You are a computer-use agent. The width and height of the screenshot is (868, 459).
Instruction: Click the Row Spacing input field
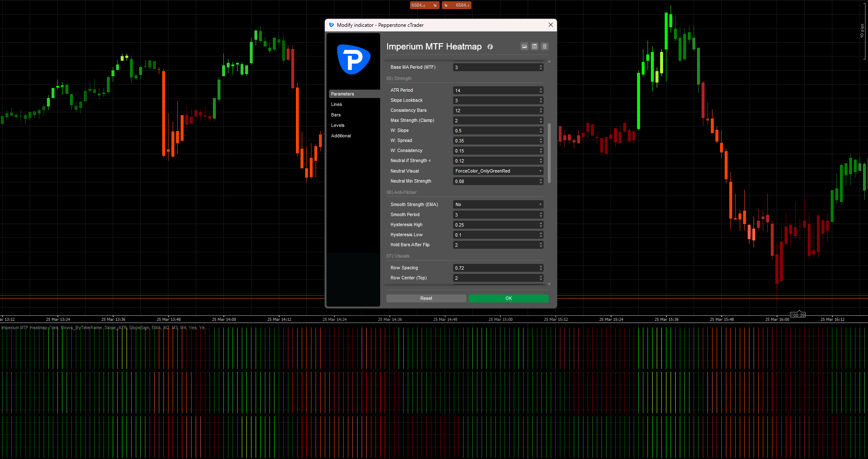pyautogui.click(x=495, y=268)
